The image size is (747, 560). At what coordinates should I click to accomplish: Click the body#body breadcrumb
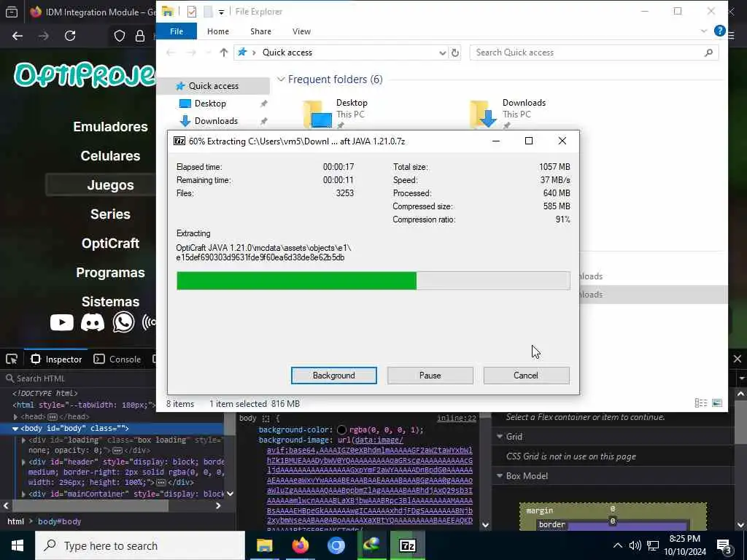point(60,521)
